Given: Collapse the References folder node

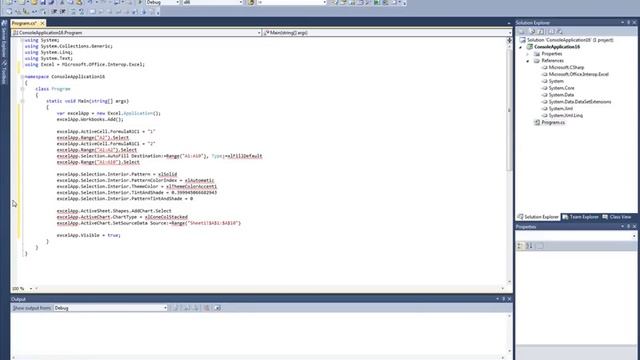Looking at the screenshot, I should coord(528,61).
